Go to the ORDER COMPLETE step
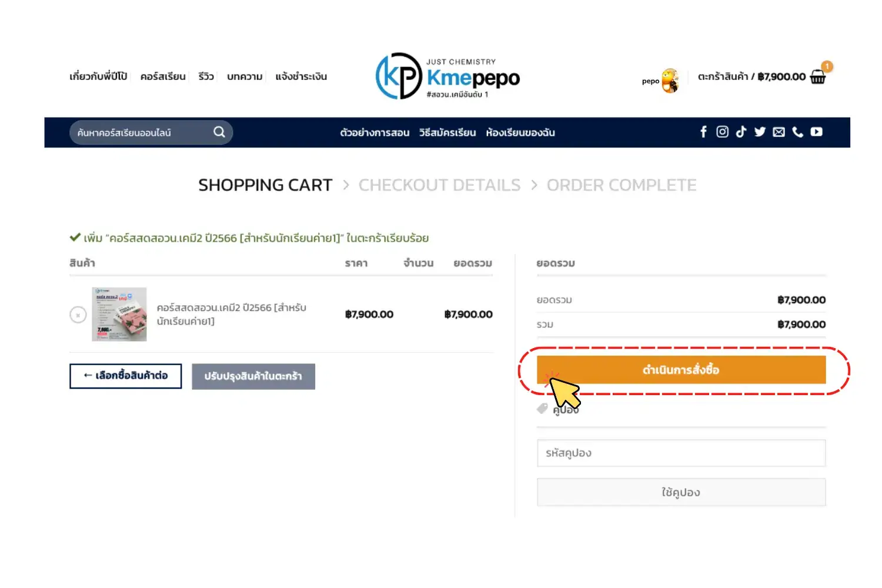Viewport: 882px width, 588px height. (x=622, y=185)
